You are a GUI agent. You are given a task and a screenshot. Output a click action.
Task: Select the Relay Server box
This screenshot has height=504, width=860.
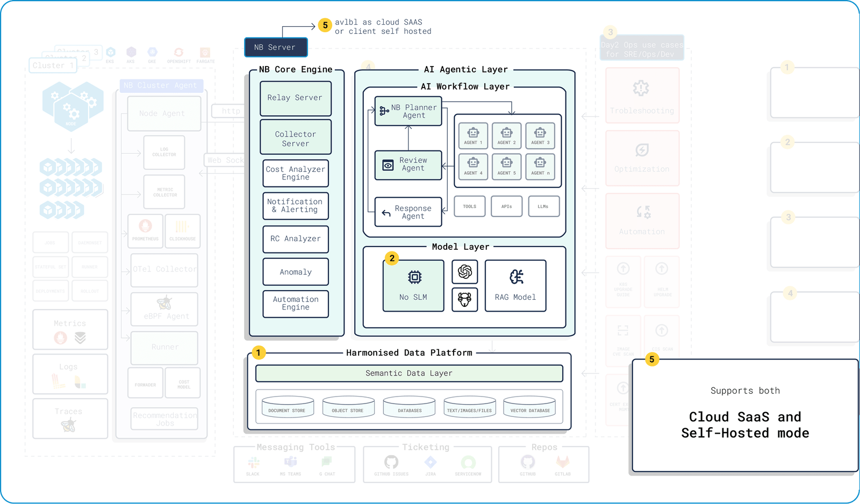(x=296, y=98)
